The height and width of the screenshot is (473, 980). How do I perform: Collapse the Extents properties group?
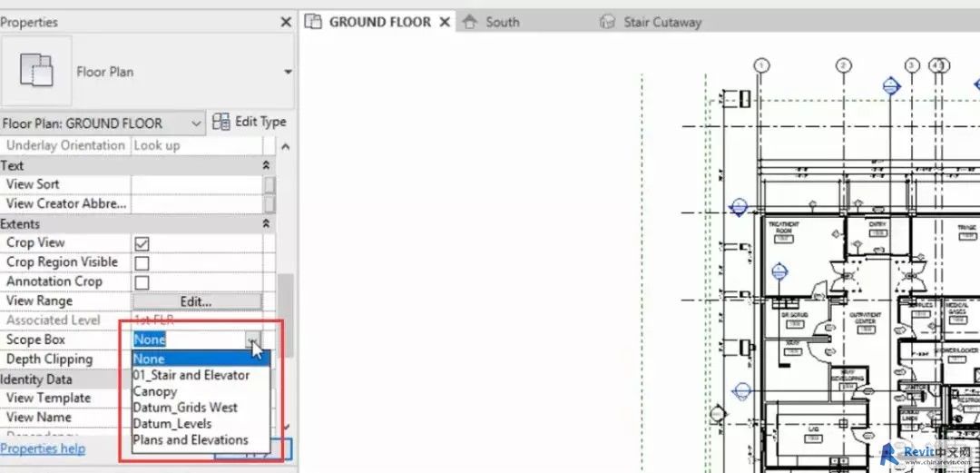tap(266, 223)
